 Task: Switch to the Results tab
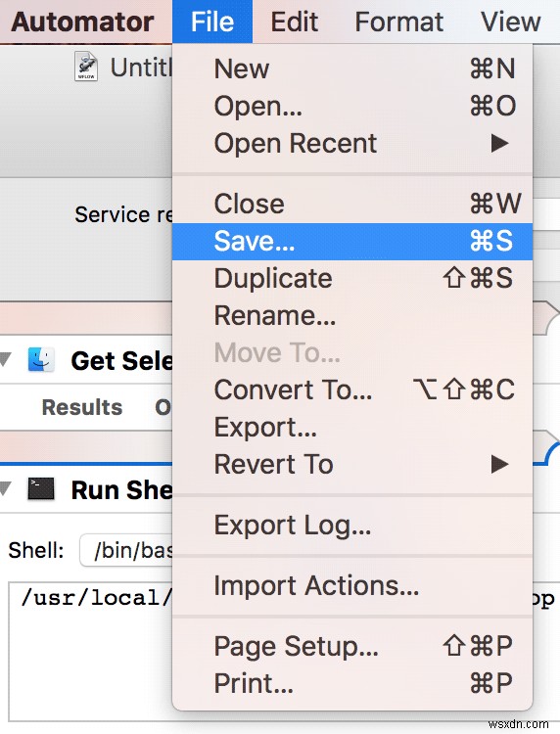[x=82, y=407]
